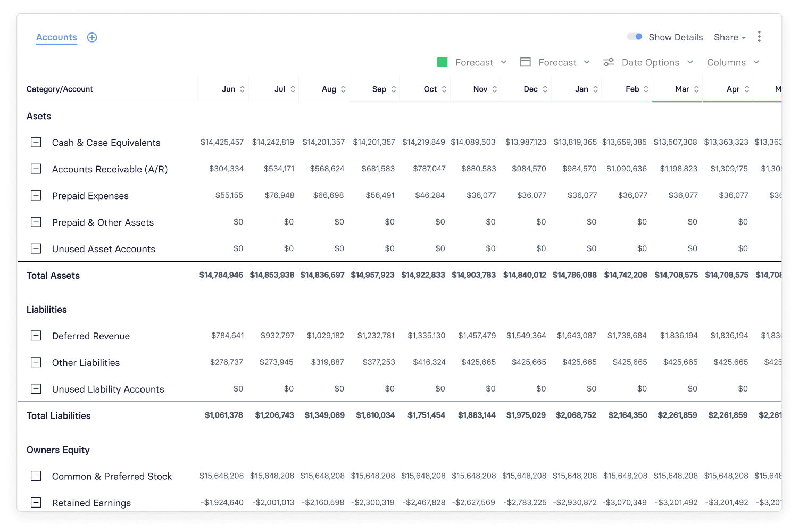Click the $2,261,859 Total Liabilities value for Mar

click(678, 415)
